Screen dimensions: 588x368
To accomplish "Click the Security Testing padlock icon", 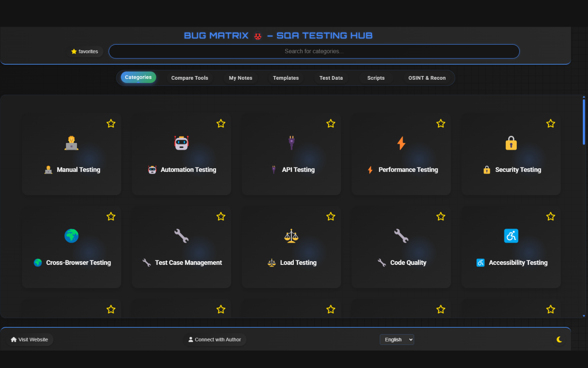I will 511,143.
